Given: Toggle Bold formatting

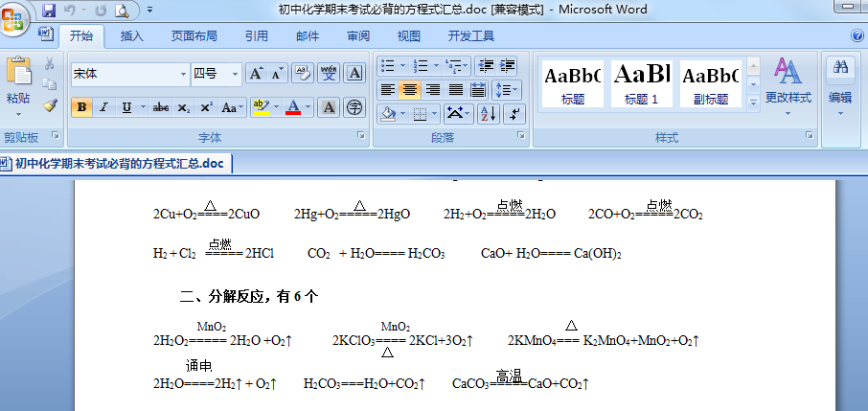Looking at the screenshot, I should click(x=81, y=107).
